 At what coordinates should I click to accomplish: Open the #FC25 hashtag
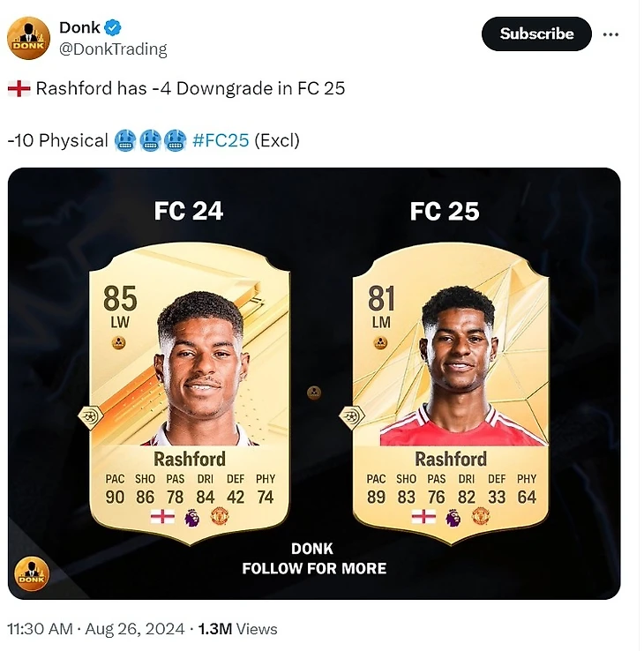(x=221, y=141)
